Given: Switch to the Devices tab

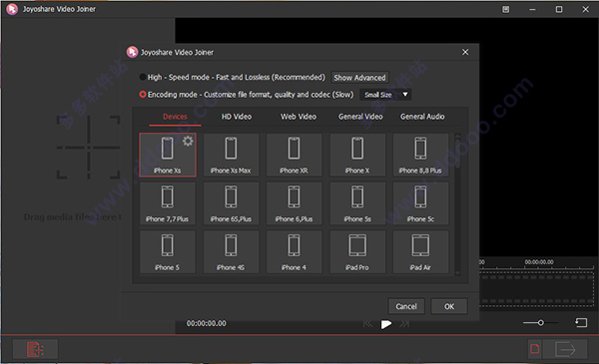Looking at the screenshot, I should pos(175,117).
